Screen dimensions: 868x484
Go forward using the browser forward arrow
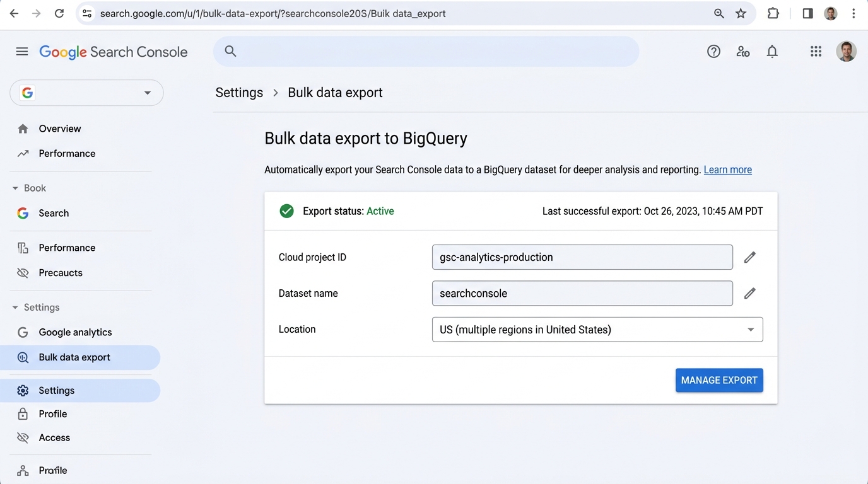tap(37, 13)
